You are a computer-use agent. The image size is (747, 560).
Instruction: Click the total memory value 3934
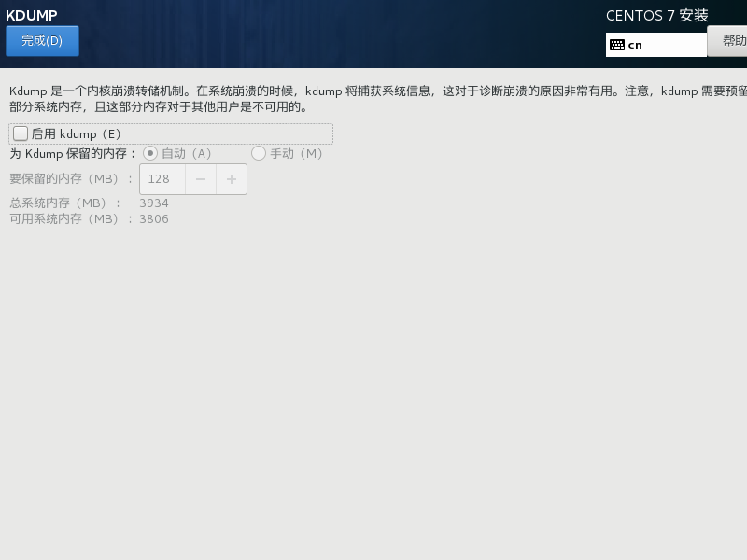(x=154, y=203)
